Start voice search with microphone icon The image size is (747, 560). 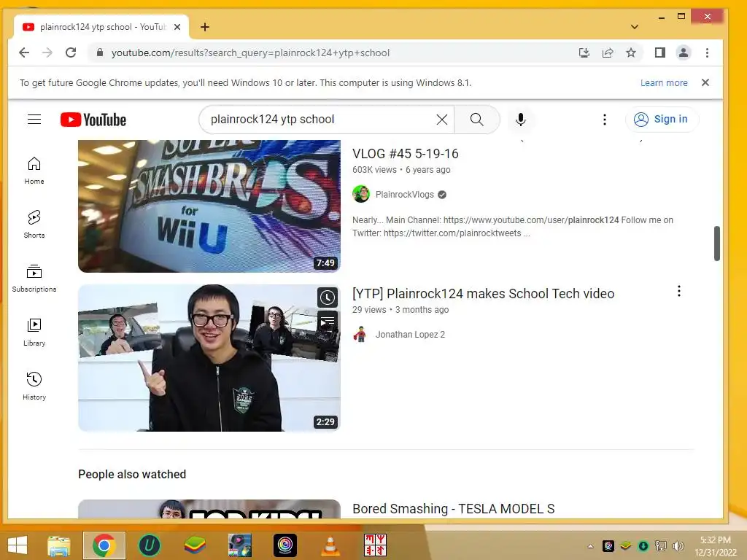pyautogui.click(x=521, y=119)
